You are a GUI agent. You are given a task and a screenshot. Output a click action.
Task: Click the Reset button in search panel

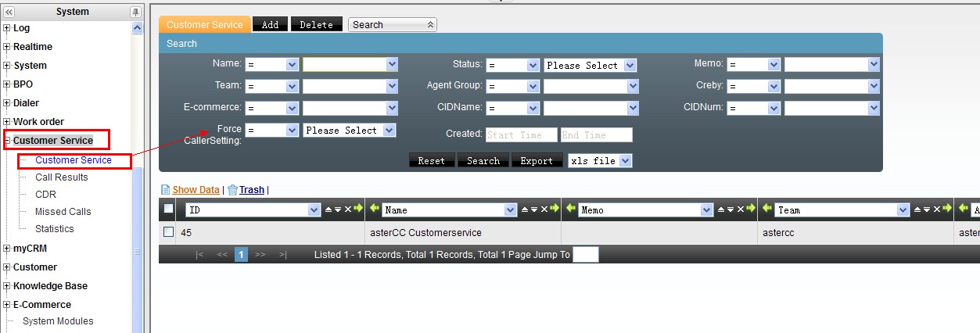[431, 161]
